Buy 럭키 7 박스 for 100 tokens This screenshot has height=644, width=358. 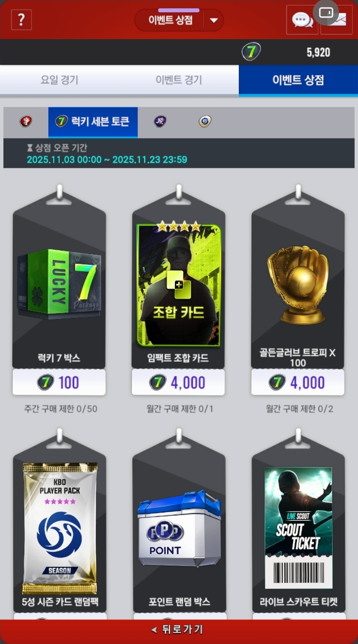coord(59,382)
